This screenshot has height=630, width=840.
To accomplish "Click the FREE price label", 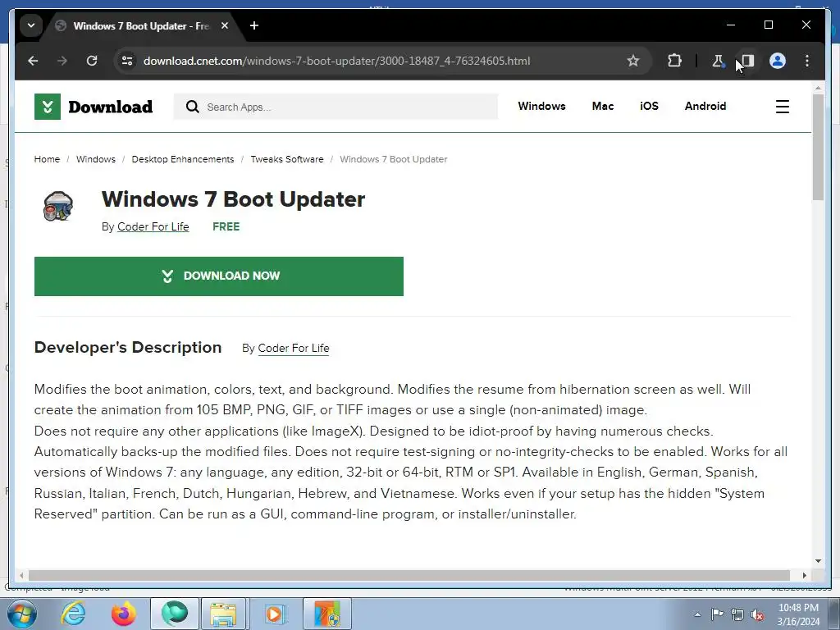I will click(x=226, y=226).
